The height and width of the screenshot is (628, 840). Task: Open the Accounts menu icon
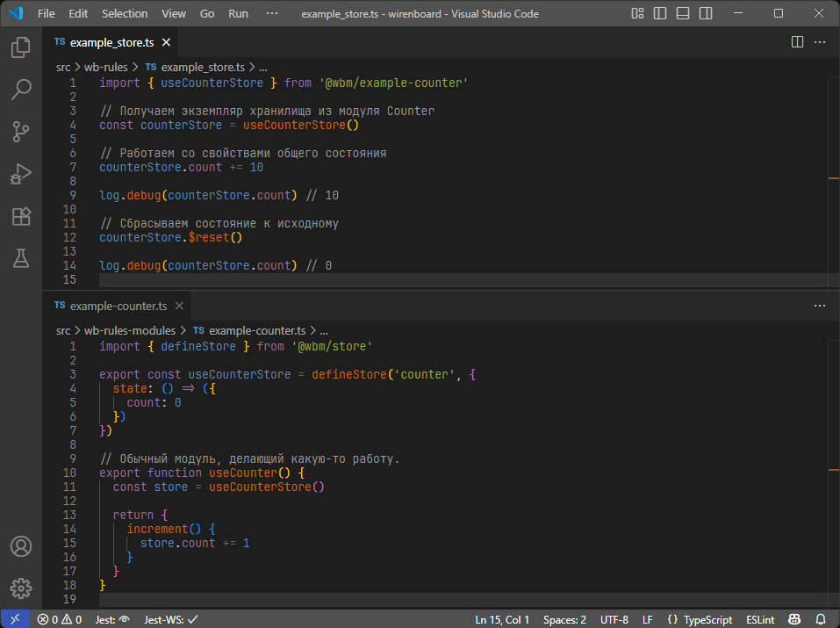21,546
